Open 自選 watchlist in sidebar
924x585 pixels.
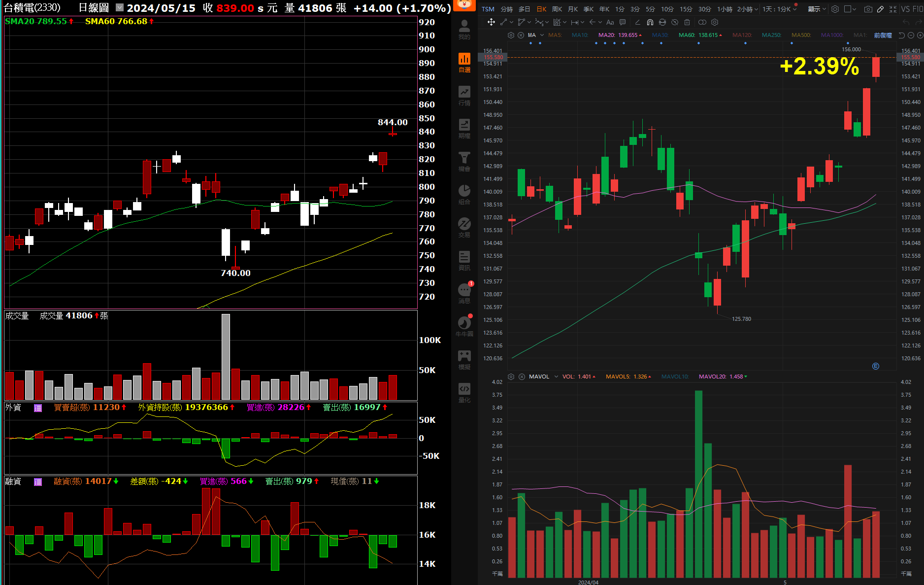click(x=464, y=63)
